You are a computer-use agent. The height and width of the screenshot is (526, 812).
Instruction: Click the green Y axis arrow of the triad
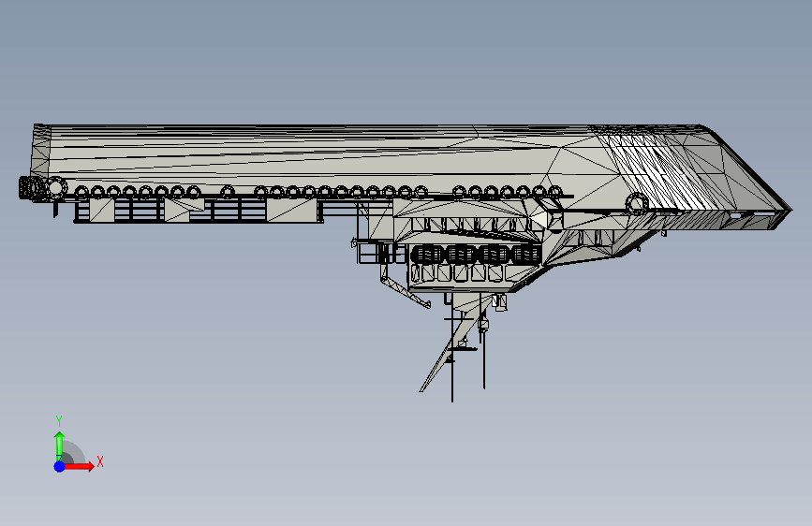pyautogui.click(x=60, y=446)
